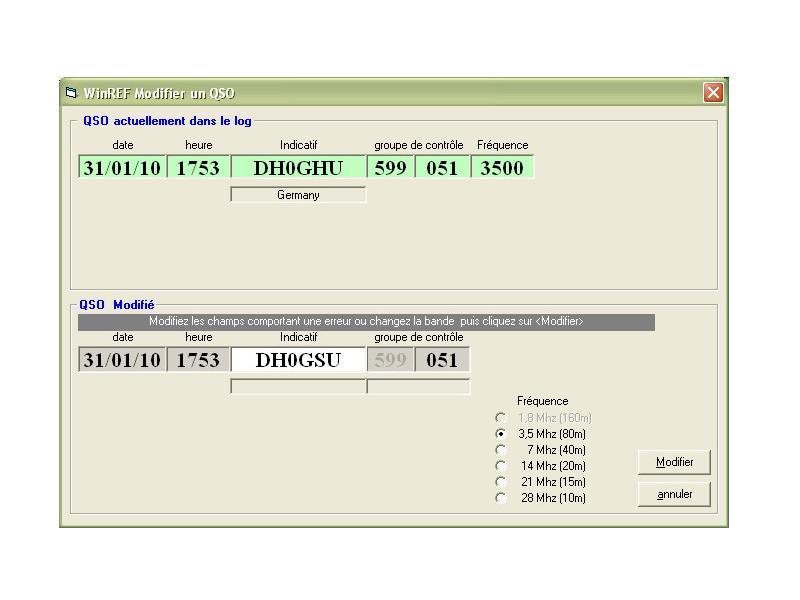Click the Fréquence label above radio buttons
The width and height of the screenshot is (800, 600).
(542, 401)
